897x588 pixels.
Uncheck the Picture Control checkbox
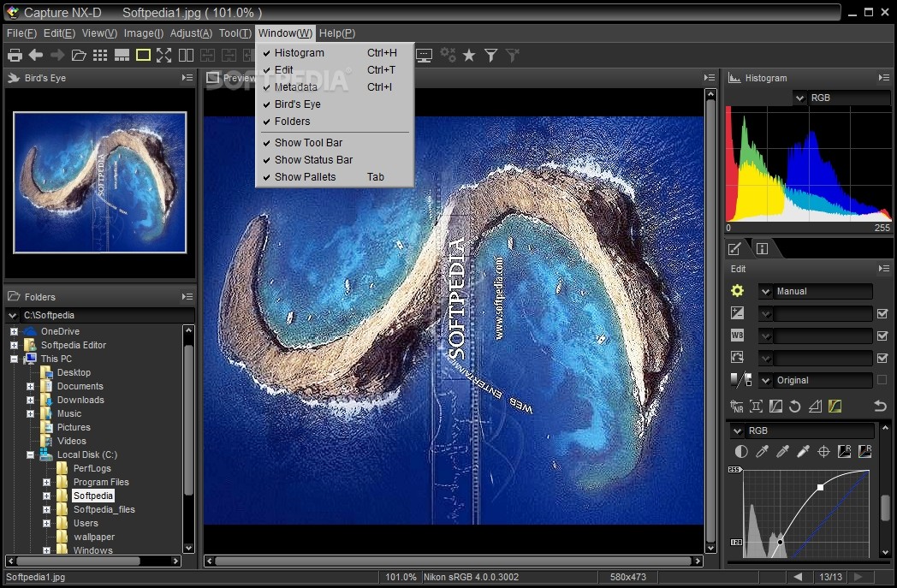pyautogui.click(x=882, y=358)
